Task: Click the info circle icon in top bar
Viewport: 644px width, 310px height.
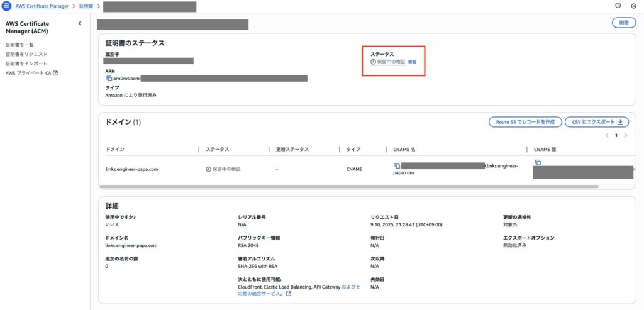Action: [x=618, y=6]
